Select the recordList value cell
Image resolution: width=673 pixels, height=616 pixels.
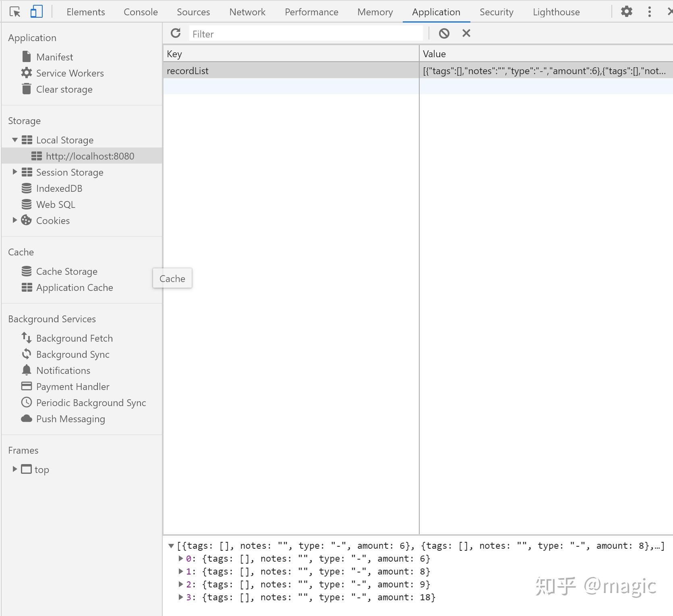pos(546,71)
